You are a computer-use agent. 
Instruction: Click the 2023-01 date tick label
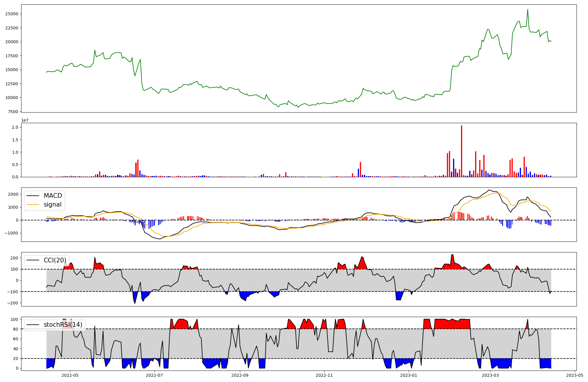pyautogui.click(x=408, y=375)
